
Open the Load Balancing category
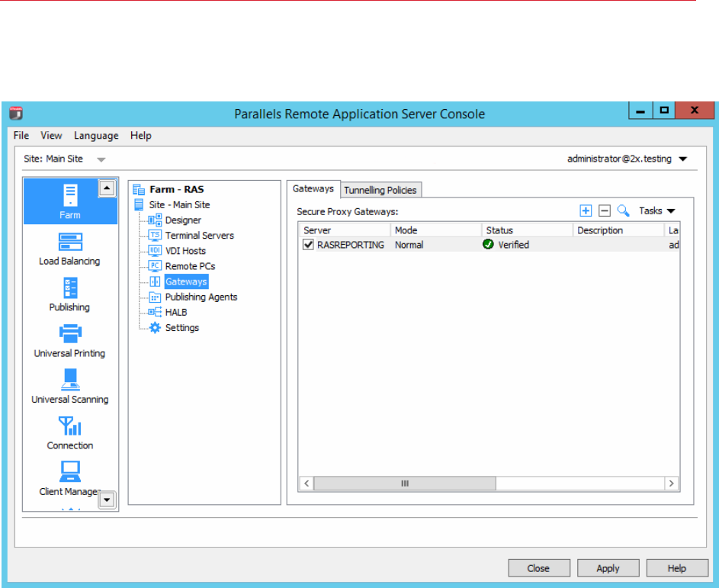pyautogui.click(x=69, y=249)
